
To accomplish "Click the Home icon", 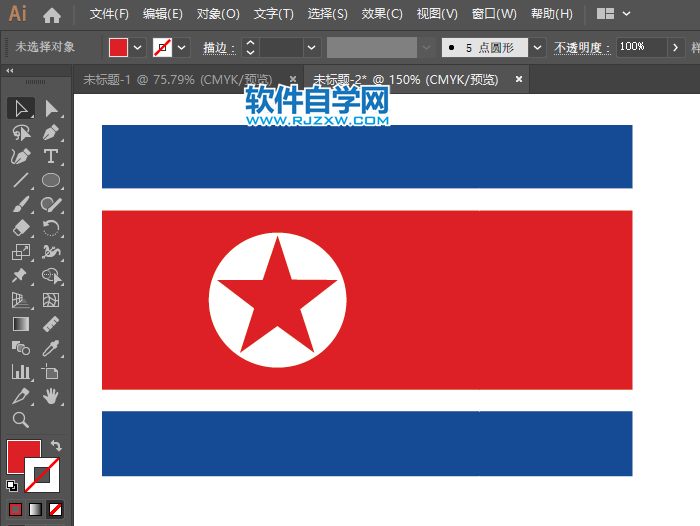I will pos(52,15).
